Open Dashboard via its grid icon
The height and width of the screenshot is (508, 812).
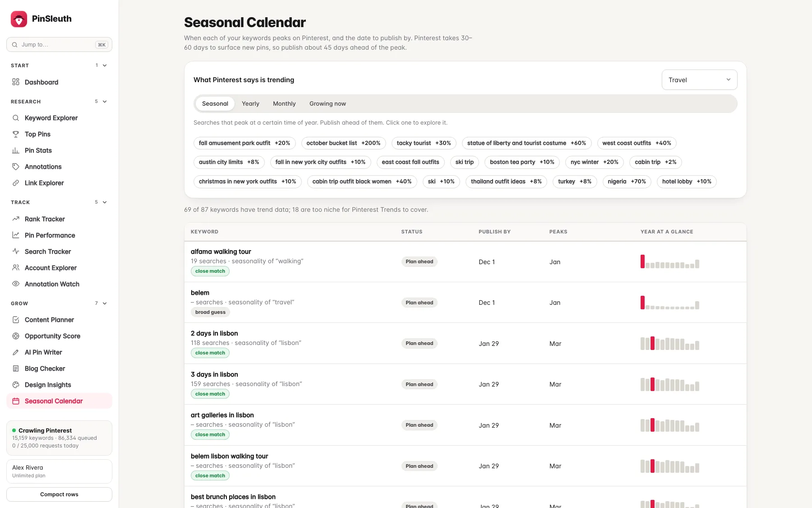pos(16,82)
